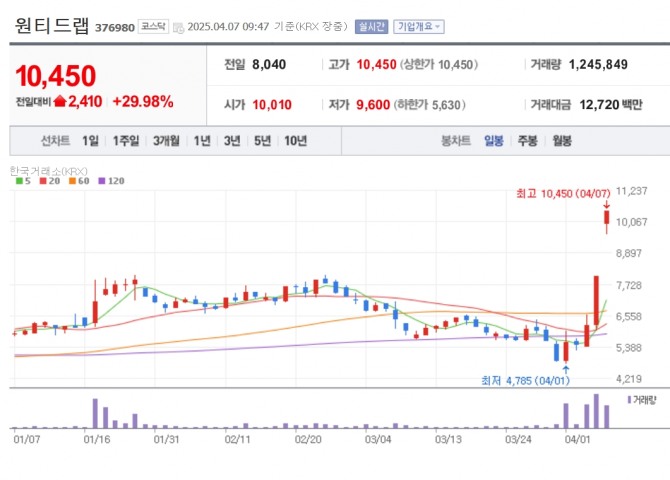Screen dimensions: 670x480
Task: Click the purple 120-day moving average swatch
Action: [x=102, y=181]
